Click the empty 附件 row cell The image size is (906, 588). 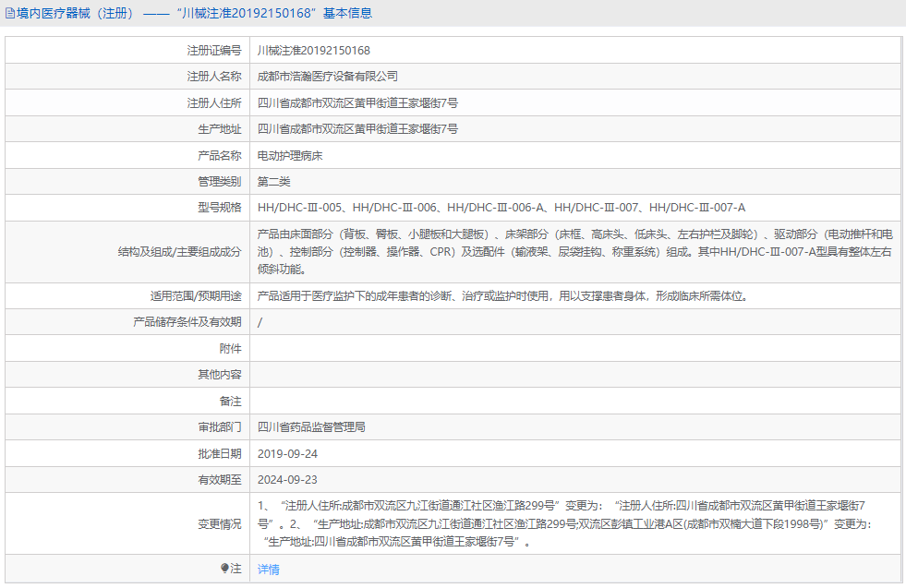[x=462, y=348]
